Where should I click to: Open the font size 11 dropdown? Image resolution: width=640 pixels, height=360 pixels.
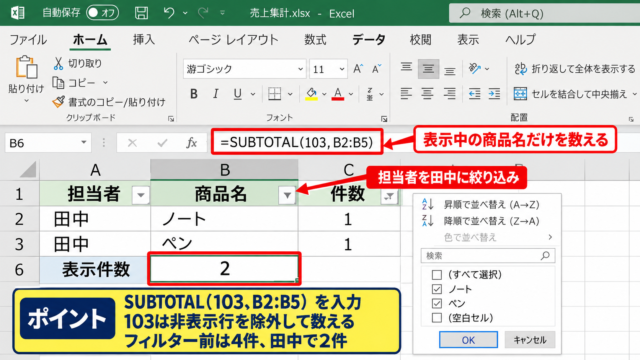click(x=342, y=69)
